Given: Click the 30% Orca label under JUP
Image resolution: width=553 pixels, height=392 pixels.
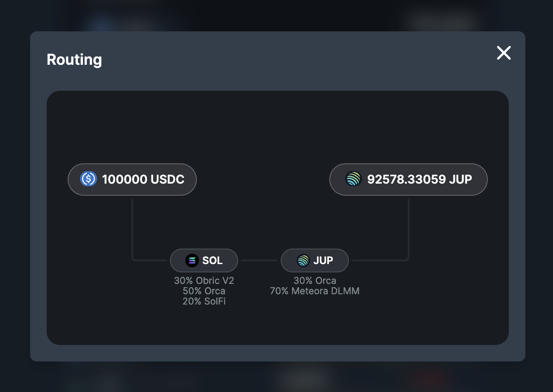Looking at the screenshot, I should click(314, 280).
